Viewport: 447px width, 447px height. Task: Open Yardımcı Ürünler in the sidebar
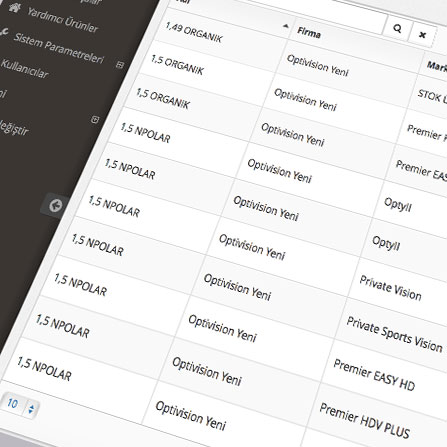tap(63, 21)
